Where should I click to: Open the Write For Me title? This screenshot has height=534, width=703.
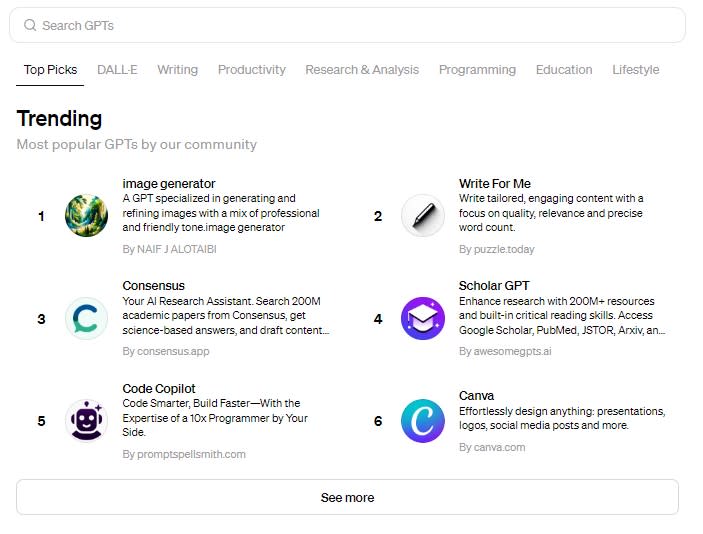coord(495,184)
